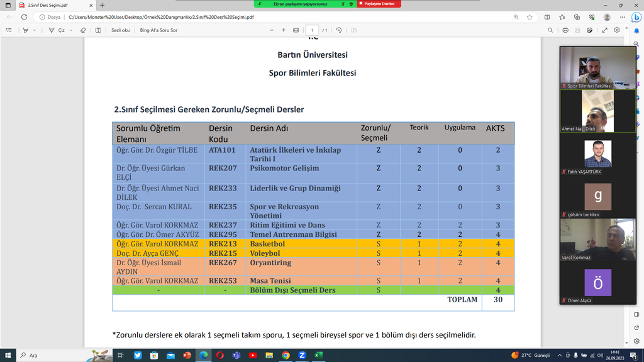Rotate the PDF page

tap(339, 30)
